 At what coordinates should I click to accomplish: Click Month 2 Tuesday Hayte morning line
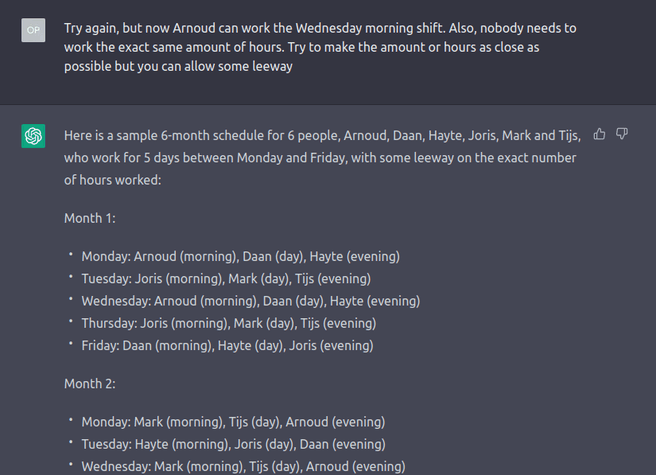(233, 444)
